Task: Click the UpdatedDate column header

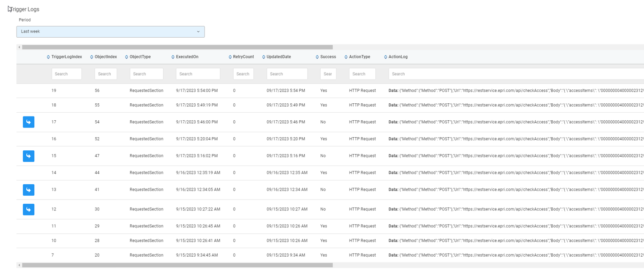Action: pyautogui.click(x=279, y=57)
